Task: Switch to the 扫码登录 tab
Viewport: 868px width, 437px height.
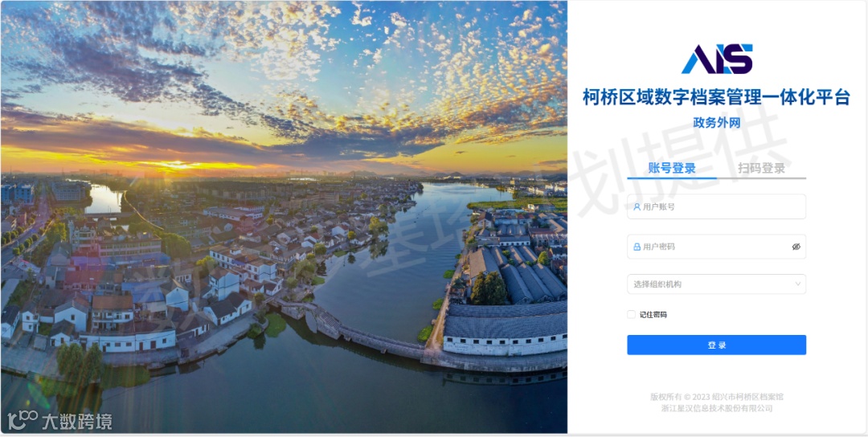Action: click(x=761, y=168)
